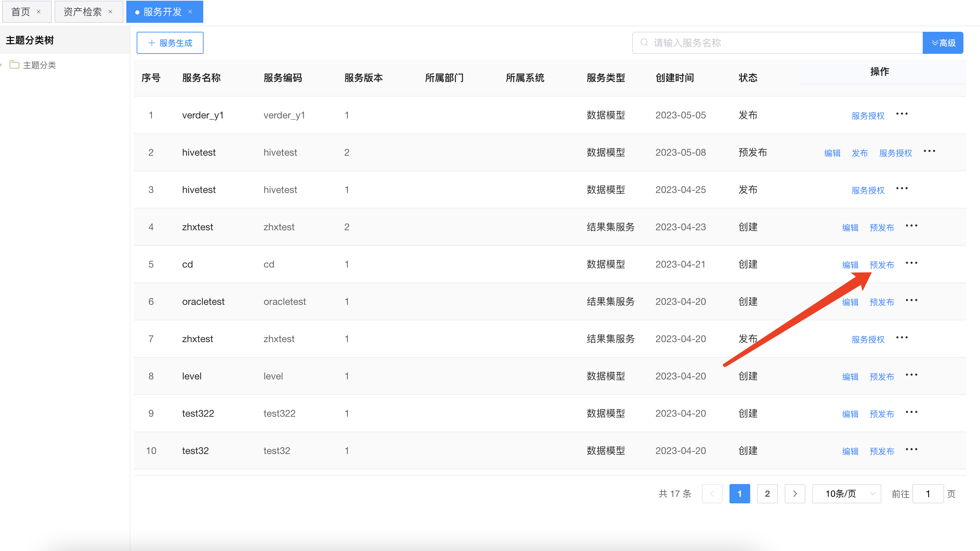Go to page 2

[767, 494]
